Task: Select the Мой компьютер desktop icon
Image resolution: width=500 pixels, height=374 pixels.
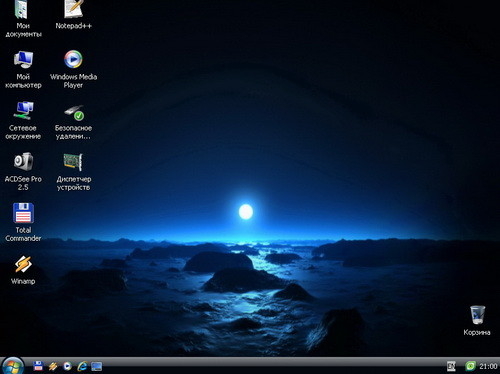Action: point(23,69)
